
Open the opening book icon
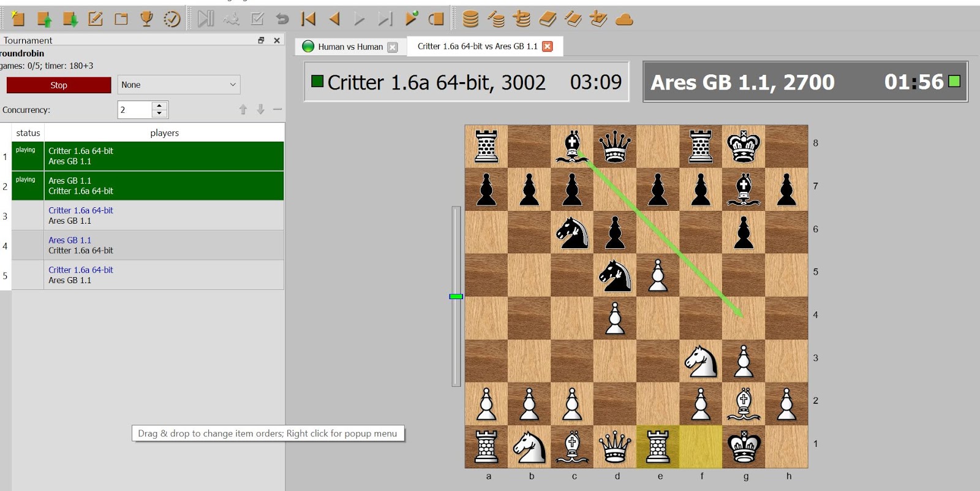click(x=548, y=19)
